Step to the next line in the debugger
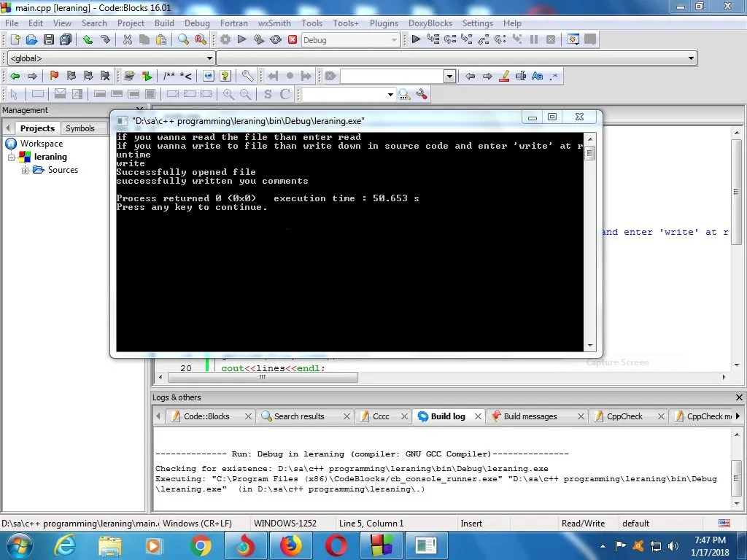 pyautogui.click(x=449, y=39)
